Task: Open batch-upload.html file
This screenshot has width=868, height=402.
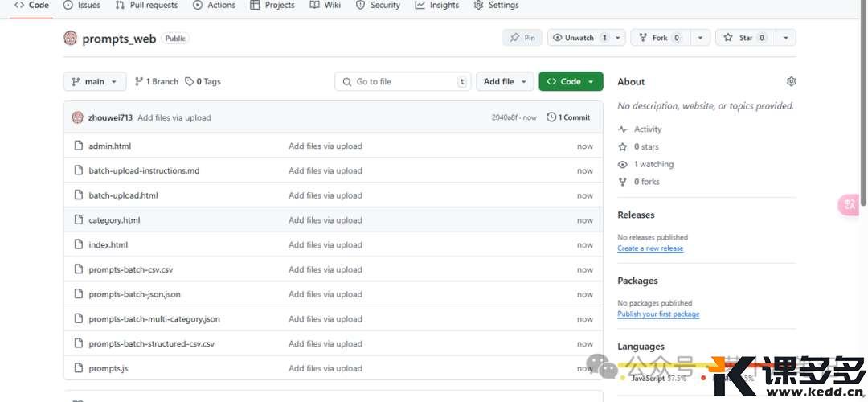Action: pyautogui.click(x=124, y=195)
